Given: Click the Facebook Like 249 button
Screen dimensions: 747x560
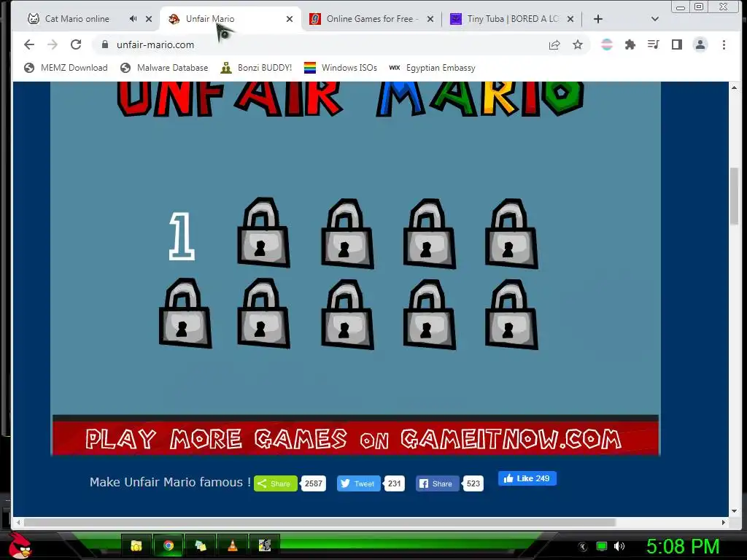Looking at the screenshot, I should [x=527, y=478].
